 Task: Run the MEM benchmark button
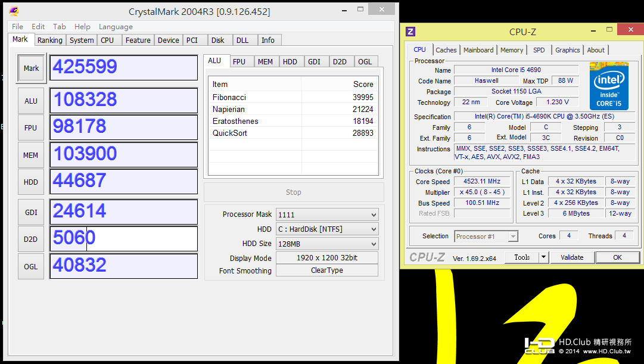pyautogui.click(x=31, y=155)
